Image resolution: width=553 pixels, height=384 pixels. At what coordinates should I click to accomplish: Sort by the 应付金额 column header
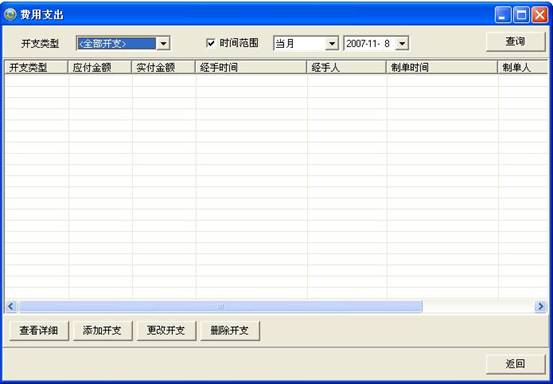point(99,67)
